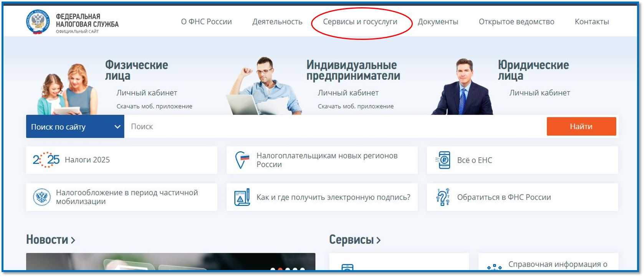Select the second news carousel dot
Screen dimensions: 644x277
280,269
